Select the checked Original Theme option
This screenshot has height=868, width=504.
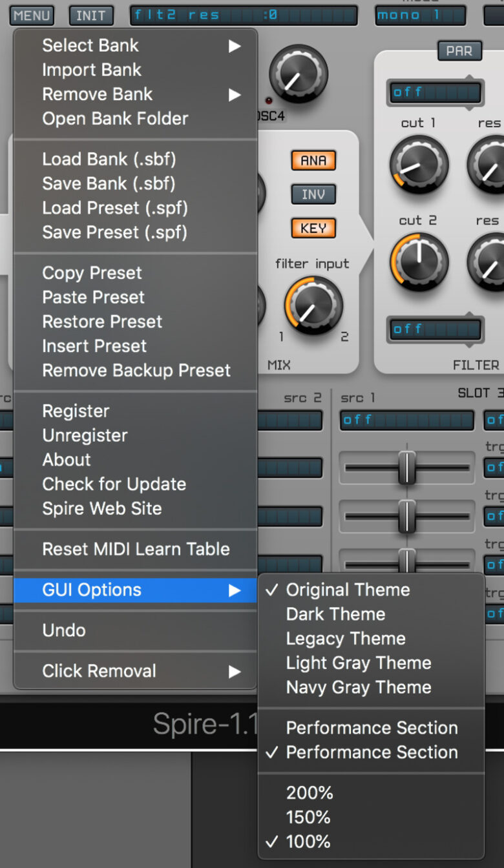[372, 590]
